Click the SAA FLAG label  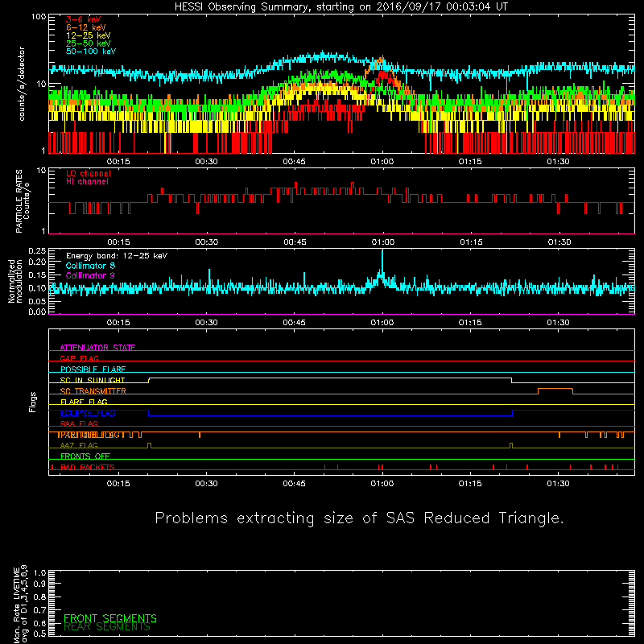pyautogui.click(x=79, y=423)
